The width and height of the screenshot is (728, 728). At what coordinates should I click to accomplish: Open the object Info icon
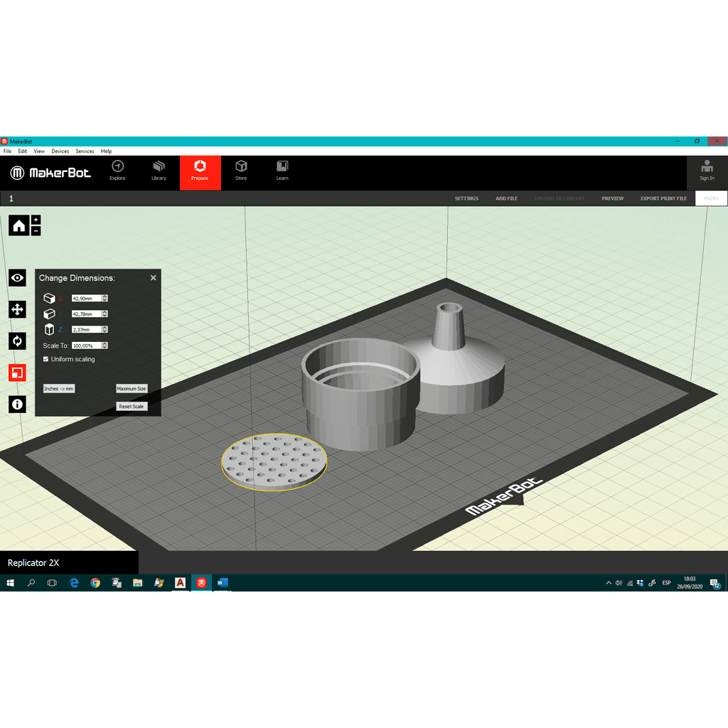[x=17, y=405]
